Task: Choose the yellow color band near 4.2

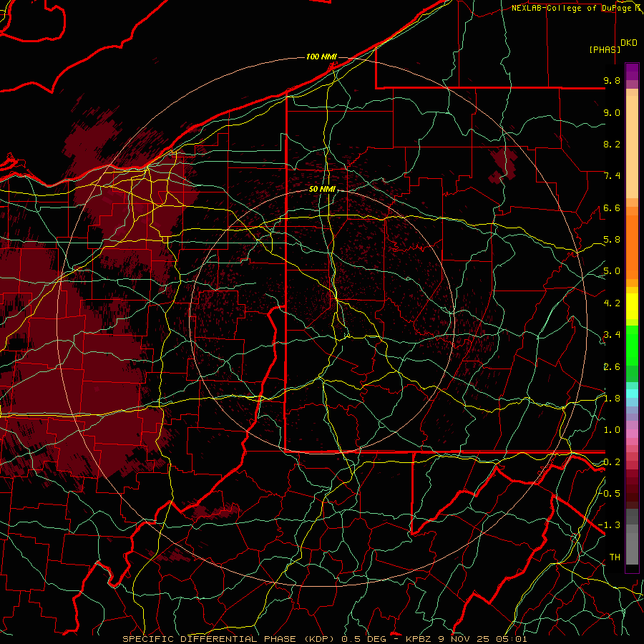Action: [632, 306]
